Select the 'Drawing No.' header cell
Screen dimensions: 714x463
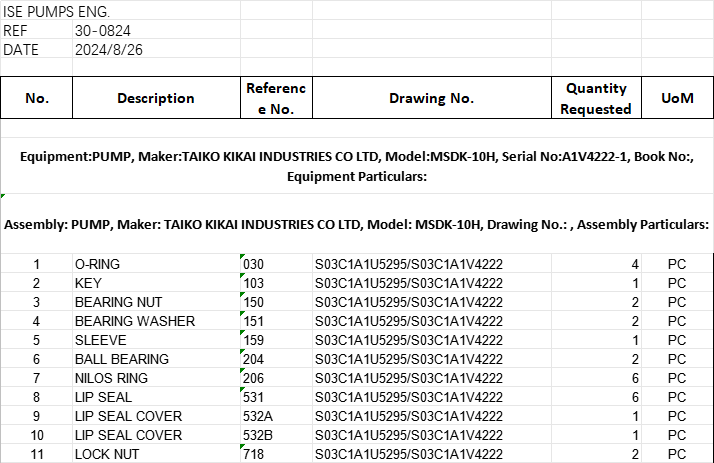(431, 98)
